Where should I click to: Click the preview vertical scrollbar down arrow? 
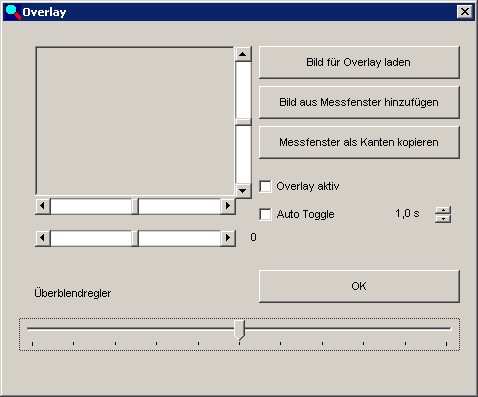point(243,191)
